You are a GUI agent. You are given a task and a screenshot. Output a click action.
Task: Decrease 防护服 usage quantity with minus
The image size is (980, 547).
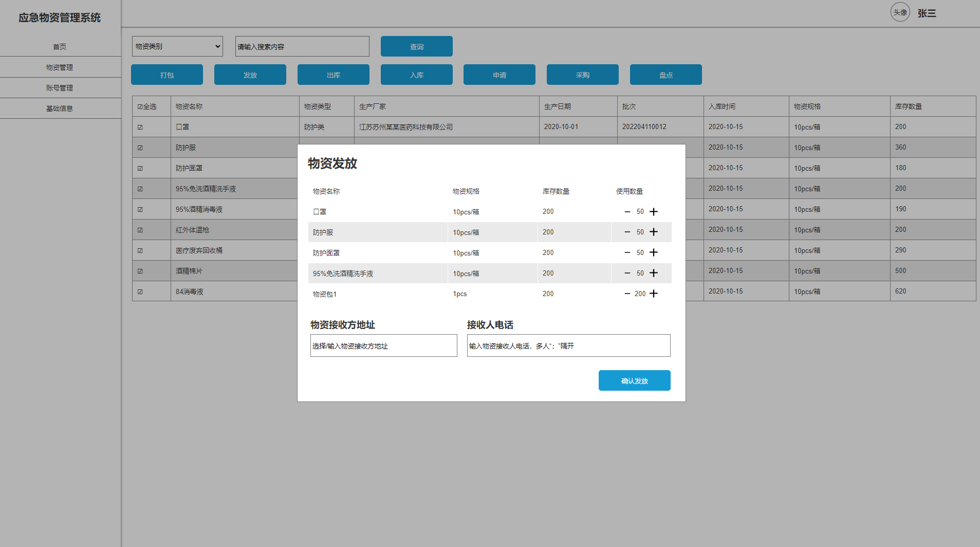[x=627, y=232]
